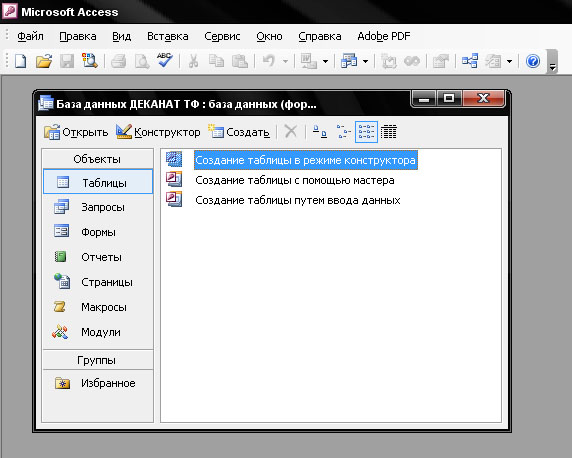
Task: Run Spelling check with the ABC icon
Action: pyautogui.click(x=165, y=60)
